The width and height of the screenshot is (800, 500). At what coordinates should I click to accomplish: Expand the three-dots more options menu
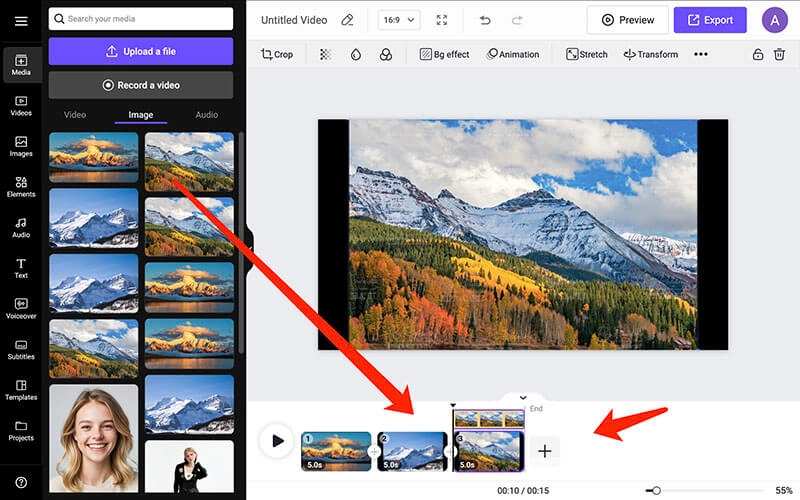[x=700, y=54]
